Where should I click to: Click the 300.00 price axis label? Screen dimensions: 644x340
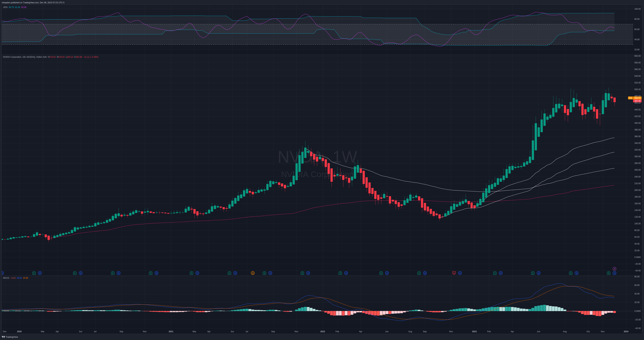(x=637, y=156)
